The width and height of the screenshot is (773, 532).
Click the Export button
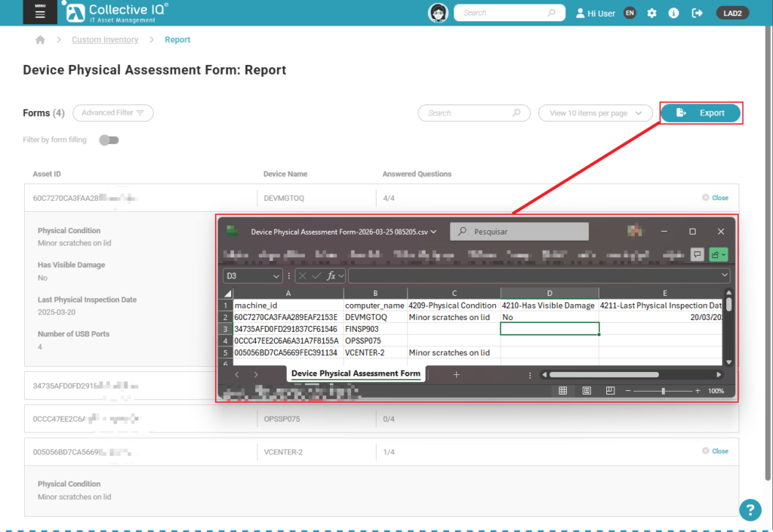(x=701, y=113)
